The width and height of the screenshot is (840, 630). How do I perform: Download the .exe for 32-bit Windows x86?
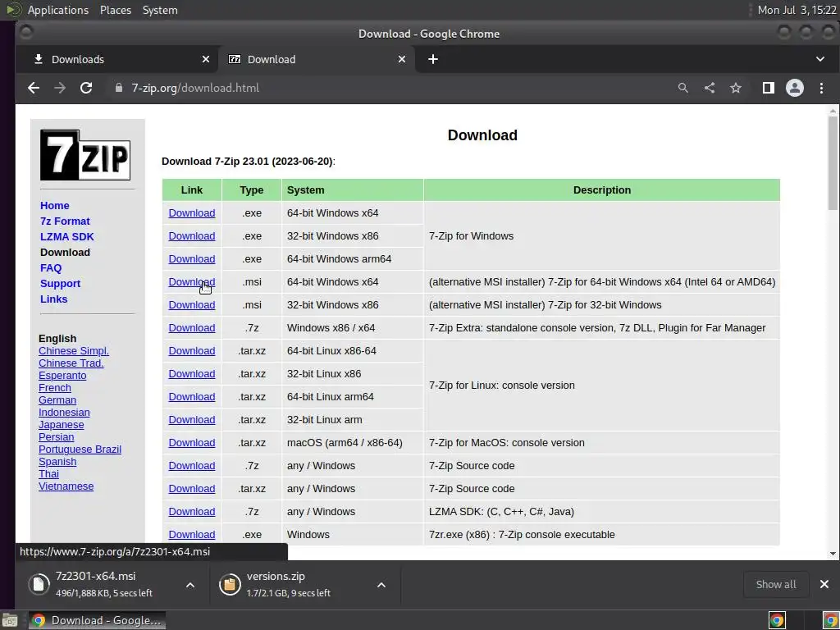(192, 236)
